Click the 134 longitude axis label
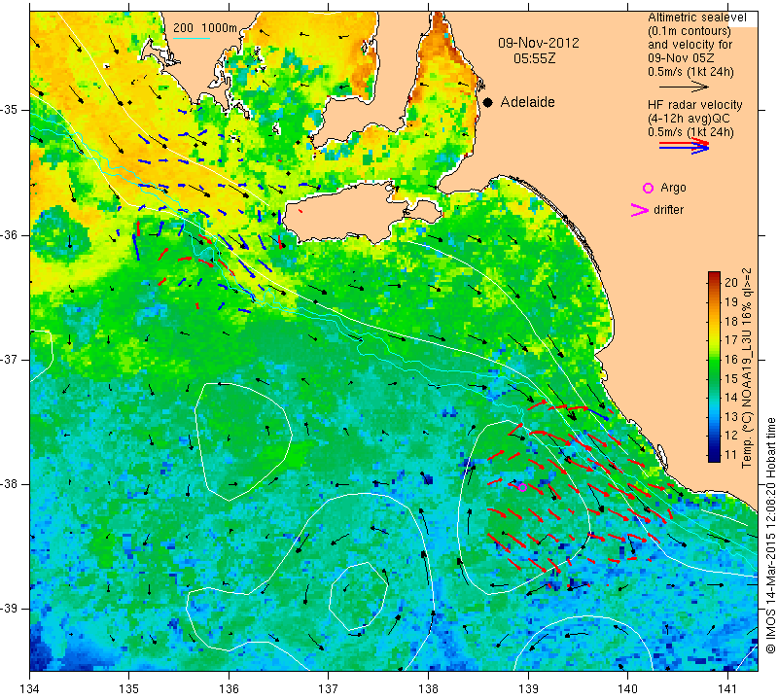This screenshot has height=700, width=778. 30,689
